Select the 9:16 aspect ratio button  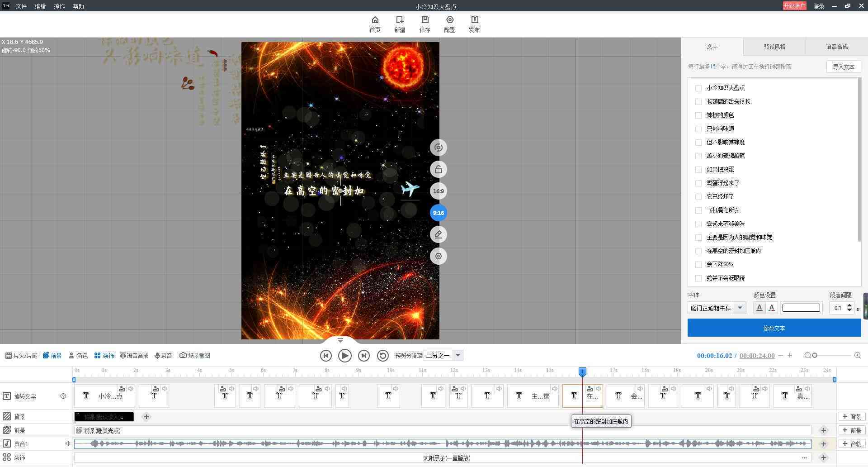coord(438,213)
